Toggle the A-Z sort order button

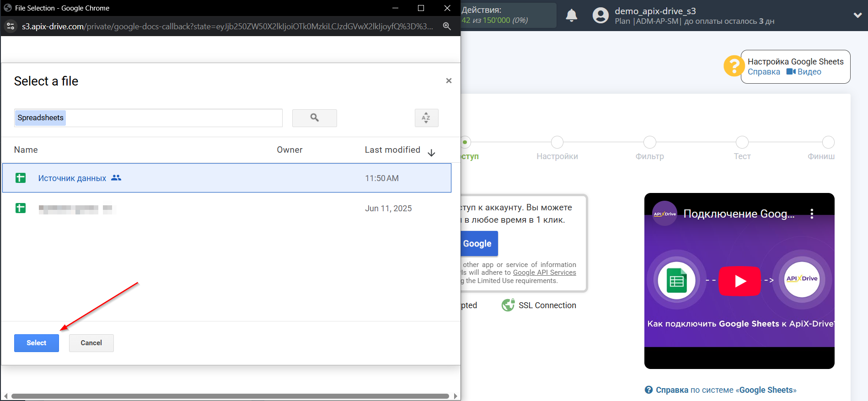pyautogui.click(x=426, y=118)
